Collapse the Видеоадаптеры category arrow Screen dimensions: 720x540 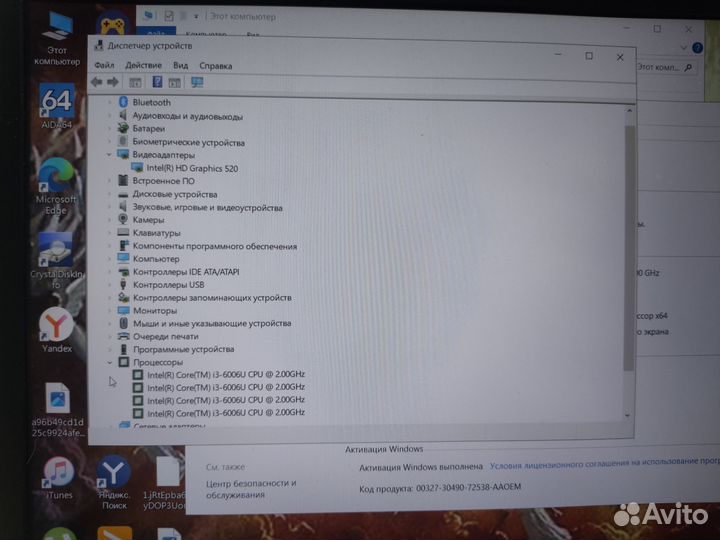tap(109, 155)
